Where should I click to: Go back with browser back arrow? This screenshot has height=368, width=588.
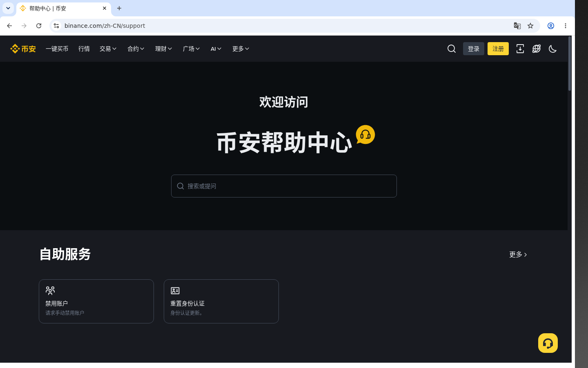coord(9,26)
